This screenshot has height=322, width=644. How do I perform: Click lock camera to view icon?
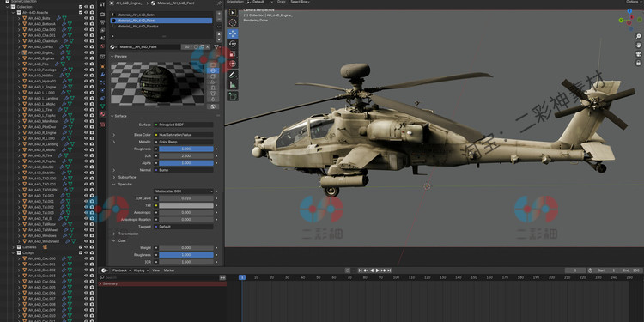(638, 63)
